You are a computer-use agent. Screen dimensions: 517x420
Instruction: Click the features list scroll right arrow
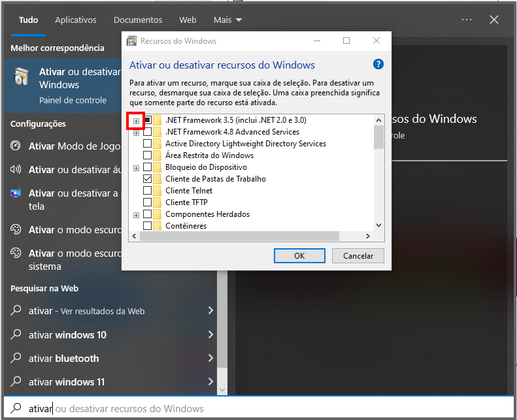[367, 236]
